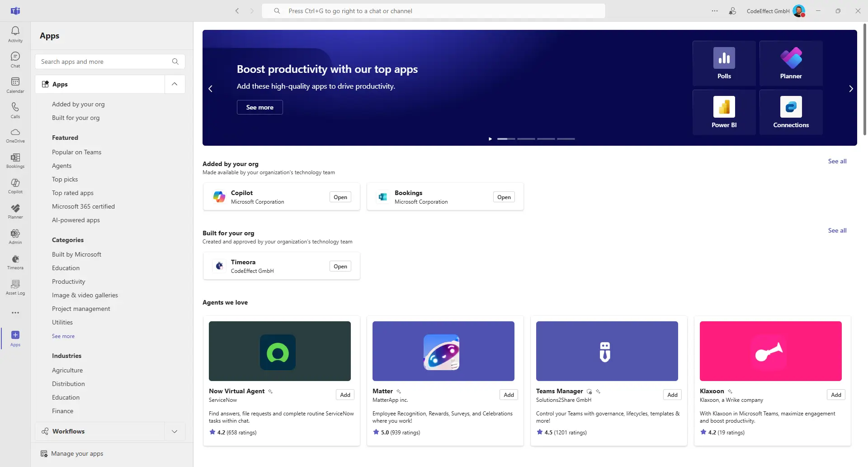Collapse the Apps section chevron
This screenshot has width=868, height=467.
175,84
